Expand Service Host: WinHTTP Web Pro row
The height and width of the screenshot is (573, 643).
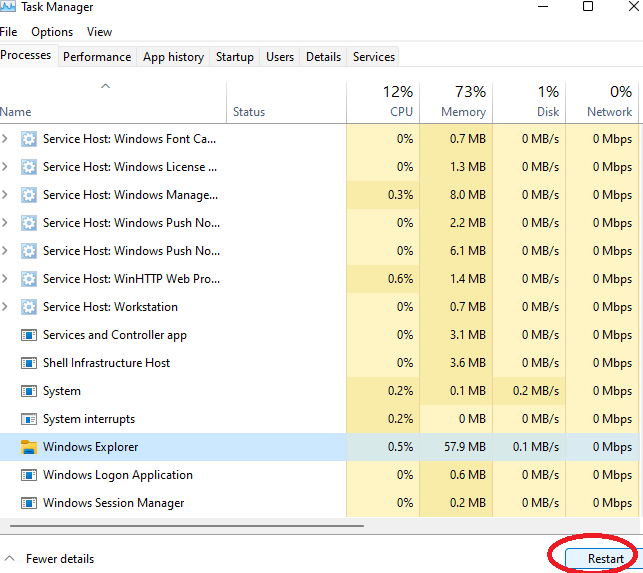[x=5, y=279]
